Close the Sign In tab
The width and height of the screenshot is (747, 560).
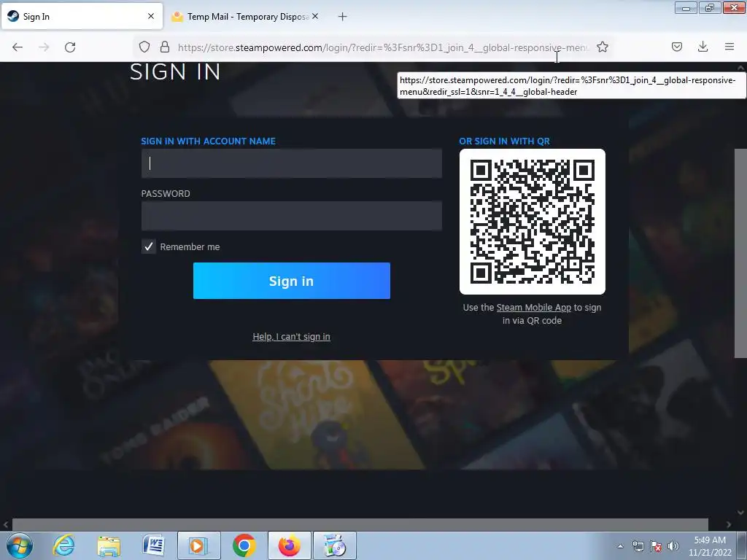(x=151, y=16)
